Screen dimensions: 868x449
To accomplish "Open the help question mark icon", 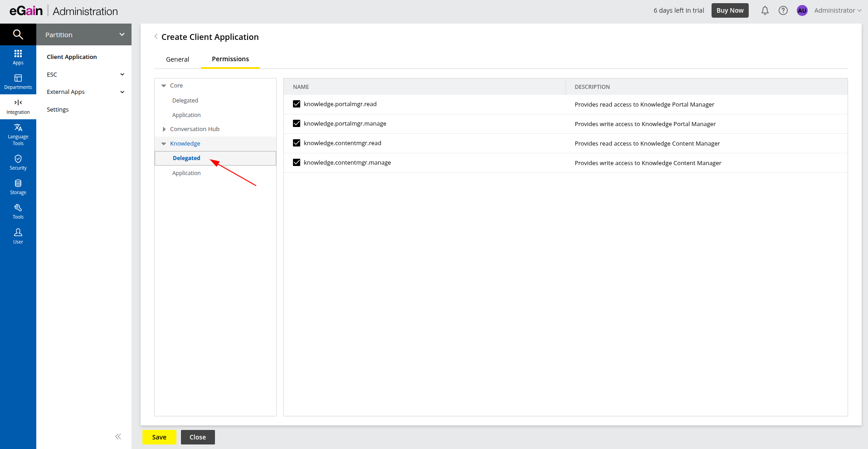I will tap(783, 10).
